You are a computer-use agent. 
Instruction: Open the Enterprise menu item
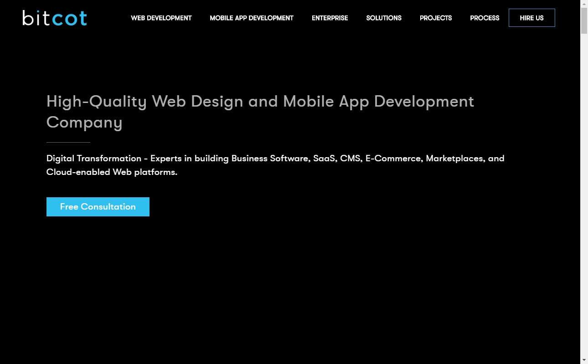coord(330,18)
